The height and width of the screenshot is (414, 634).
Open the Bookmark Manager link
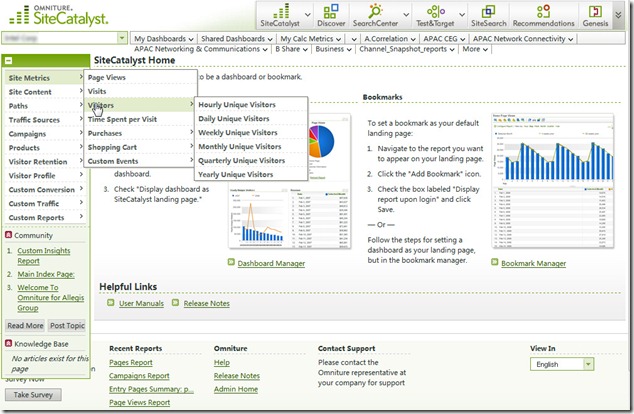[533, 263]
